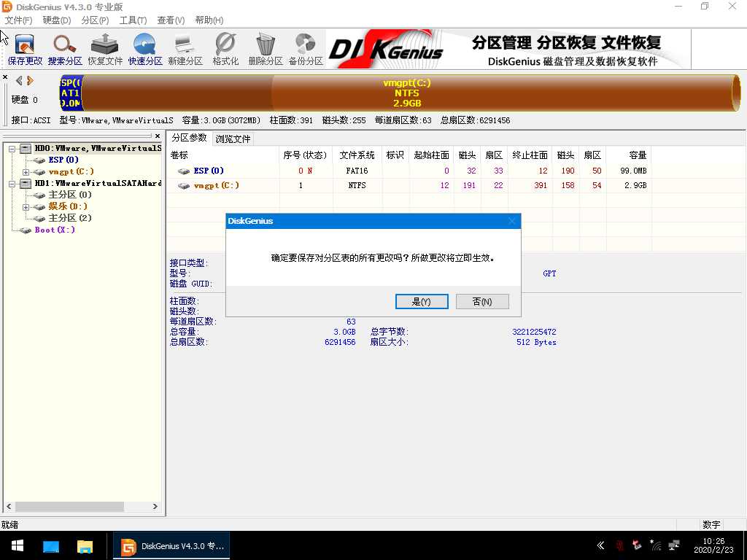This screenshot has height=560, width=747.
Task: Select HD1:VMwareVirtualSATAHard disk in tree
Action: point(98,183)
